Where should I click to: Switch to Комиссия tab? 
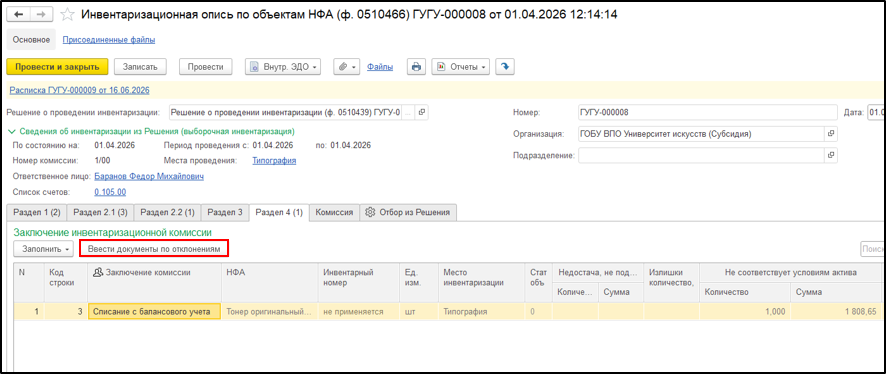click(x=334, y=212)
